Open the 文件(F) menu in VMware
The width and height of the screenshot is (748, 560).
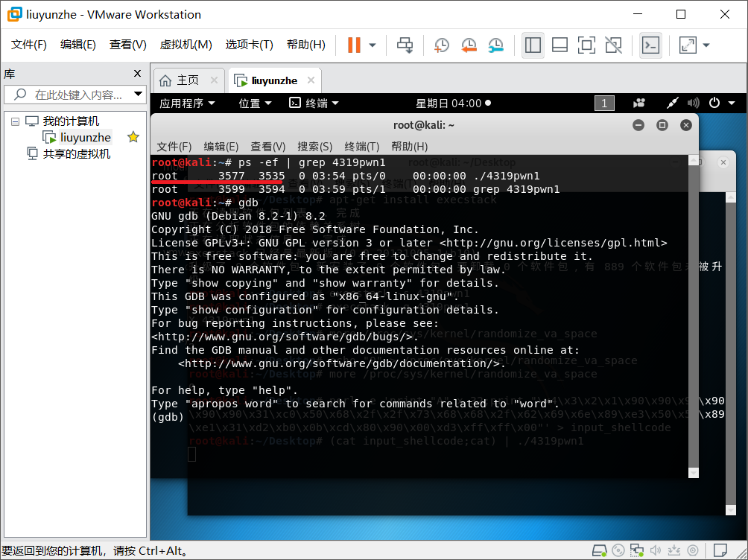tap(28, 45)
